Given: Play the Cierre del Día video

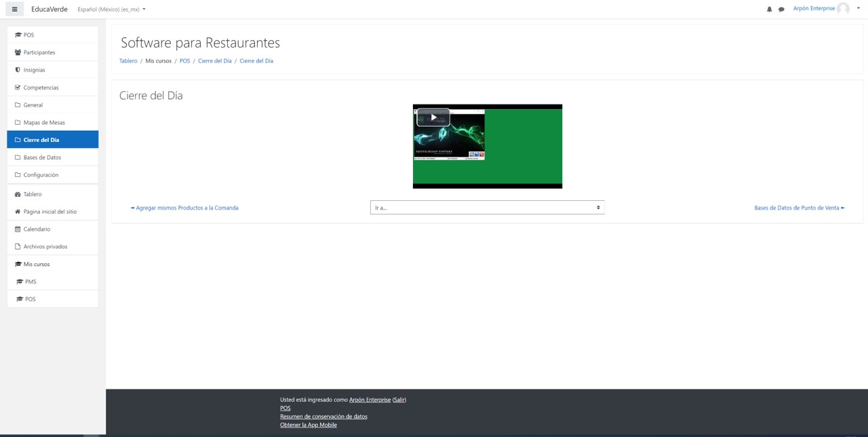Looking at the screenshot, I should 433,117.
